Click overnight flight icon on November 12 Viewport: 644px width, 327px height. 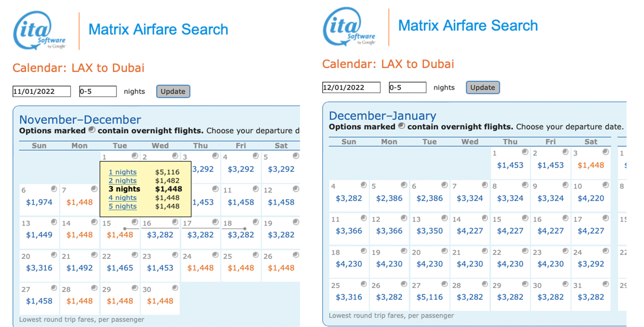pos(296,189)
